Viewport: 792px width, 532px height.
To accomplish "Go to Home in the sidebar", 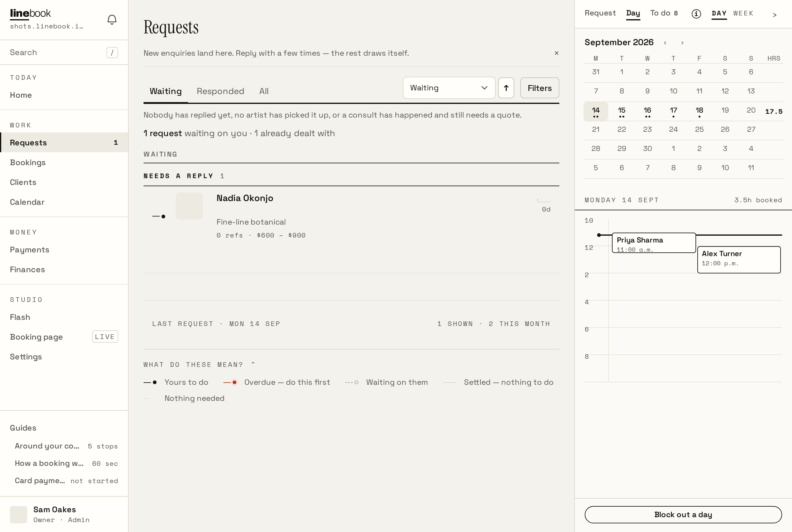I will (64, 95).
